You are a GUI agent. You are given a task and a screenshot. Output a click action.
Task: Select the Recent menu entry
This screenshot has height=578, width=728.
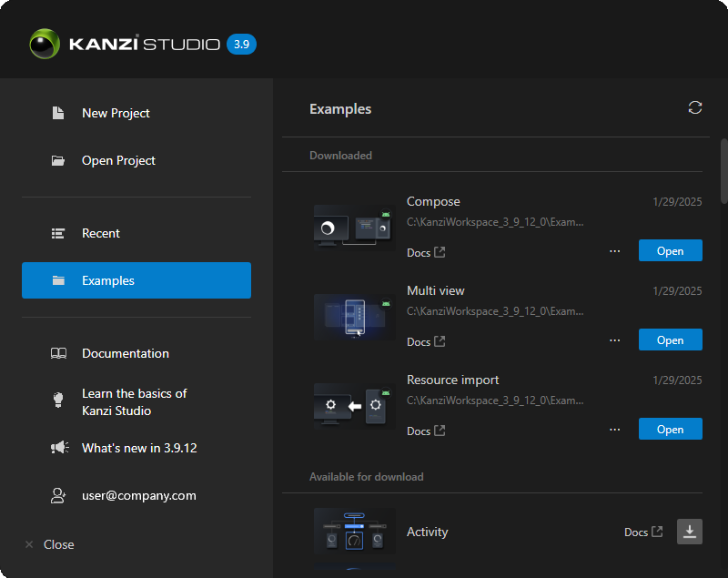pos(100,233)
